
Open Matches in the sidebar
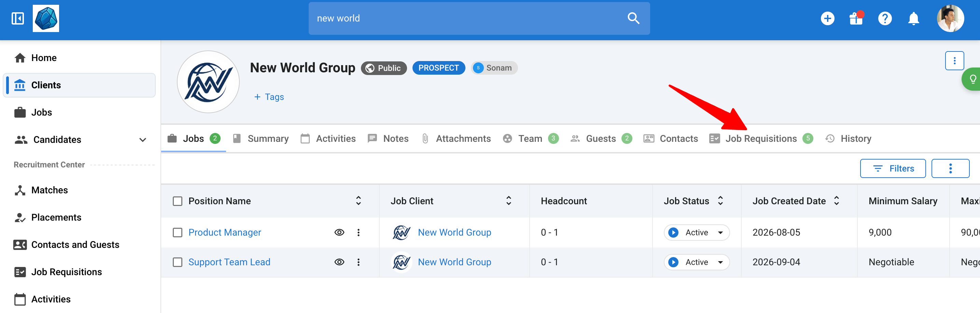[x=79, y=190]
